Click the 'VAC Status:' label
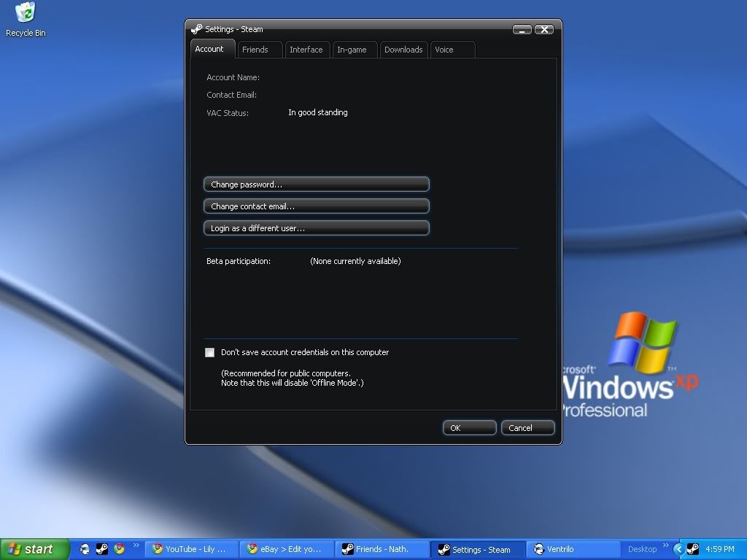Screen dimensions: 747x560 (x=228, y=113)
